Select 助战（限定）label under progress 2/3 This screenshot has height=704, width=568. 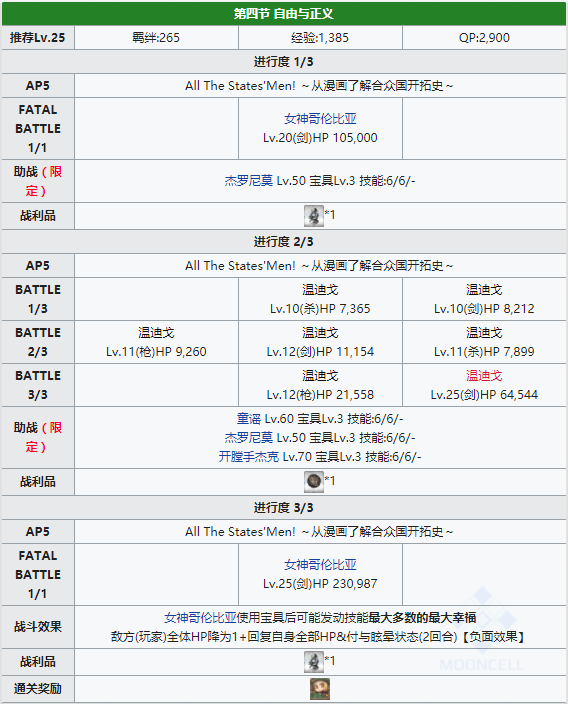[x=38, y=437]
